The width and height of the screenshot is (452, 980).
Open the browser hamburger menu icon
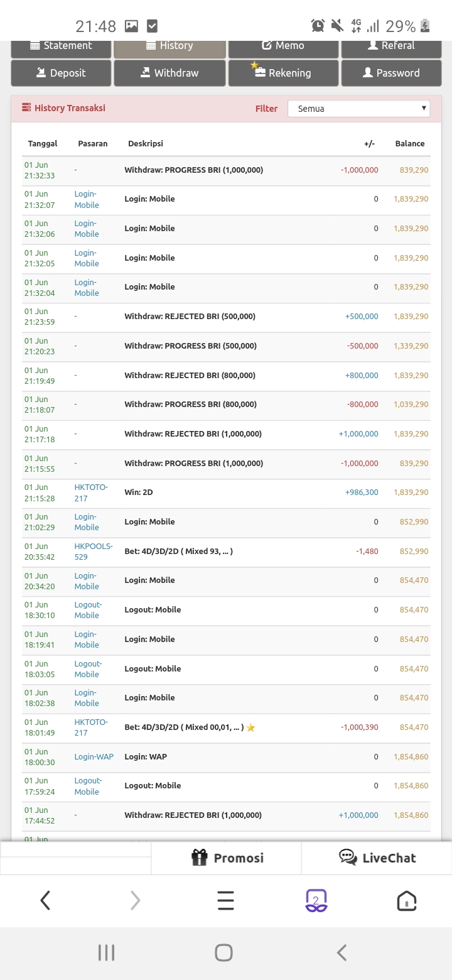tap(225, 901)
